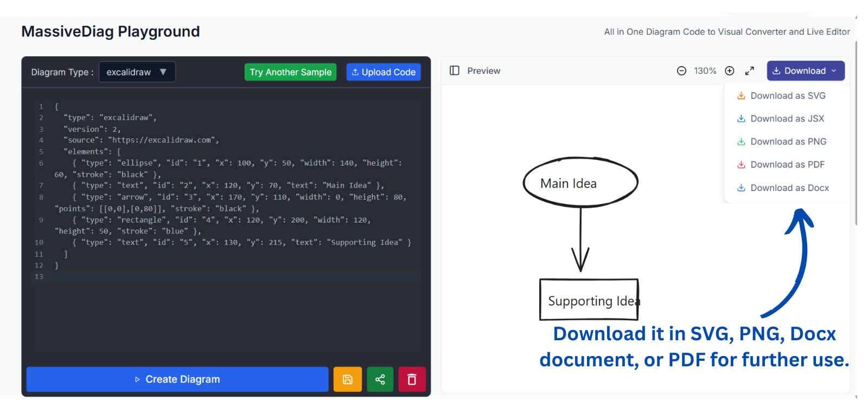This screenshot has height=407, width=868.
Task: Choose Download as JSX
Action: pos(781,119)
